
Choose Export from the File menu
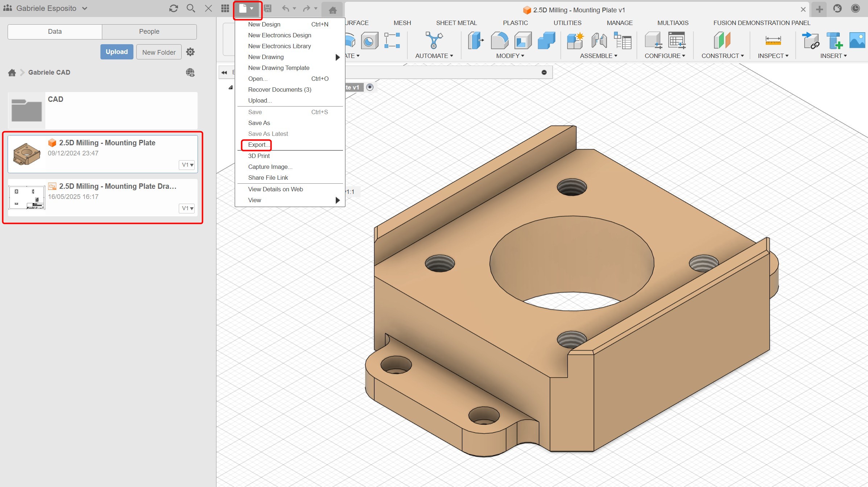click(x=257, y=145)
